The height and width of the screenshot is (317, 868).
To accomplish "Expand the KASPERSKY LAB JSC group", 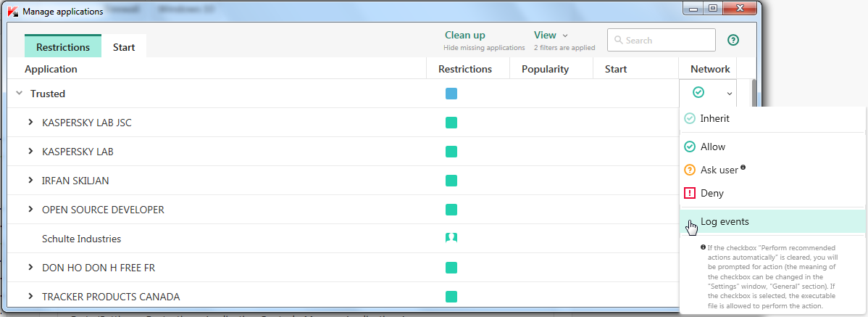I will pyautogui.click(x=30, y=123).
